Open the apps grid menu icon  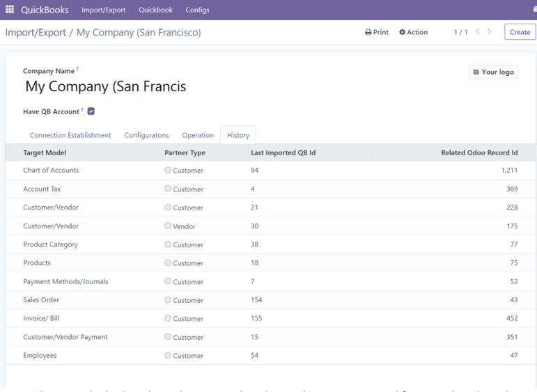[x=10, y=9]
